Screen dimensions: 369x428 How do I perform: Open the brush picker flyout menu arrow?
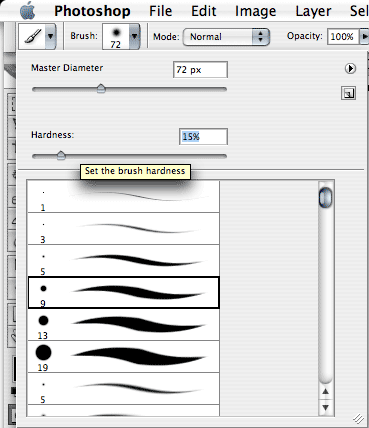pos(350,69)
